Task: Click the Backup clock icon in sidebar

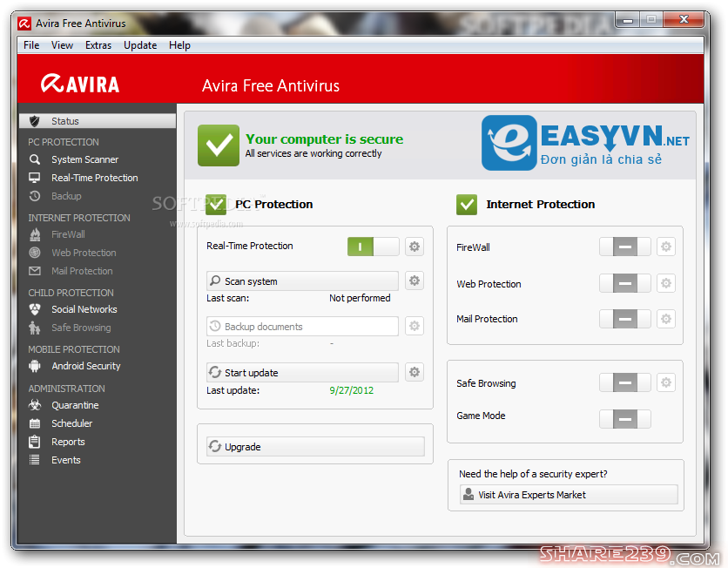Action: click(34, 196)
